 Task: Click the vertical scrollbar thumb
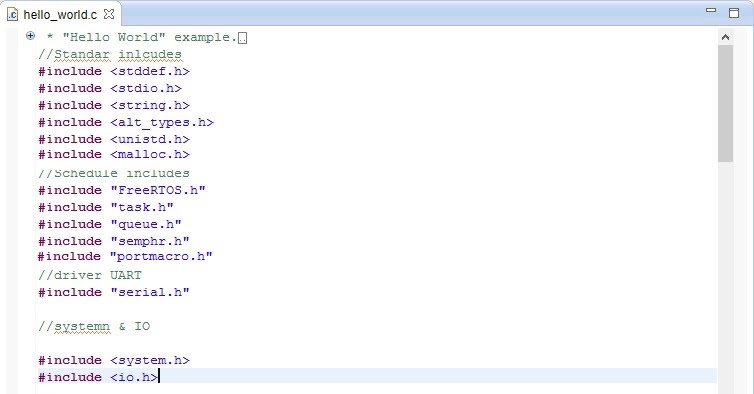(x=726, y=103)
